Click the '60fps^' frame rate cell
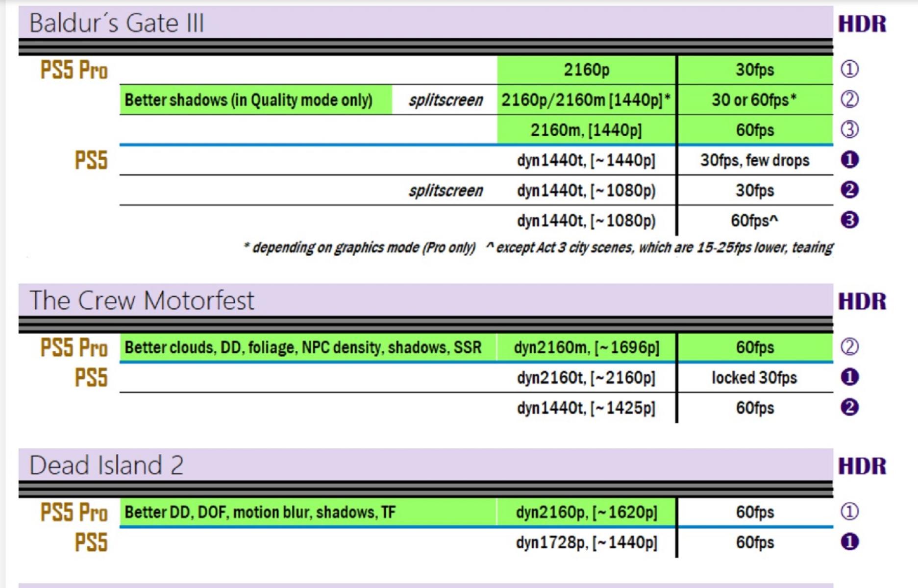 pyautogui.click(x=755, y=221)
